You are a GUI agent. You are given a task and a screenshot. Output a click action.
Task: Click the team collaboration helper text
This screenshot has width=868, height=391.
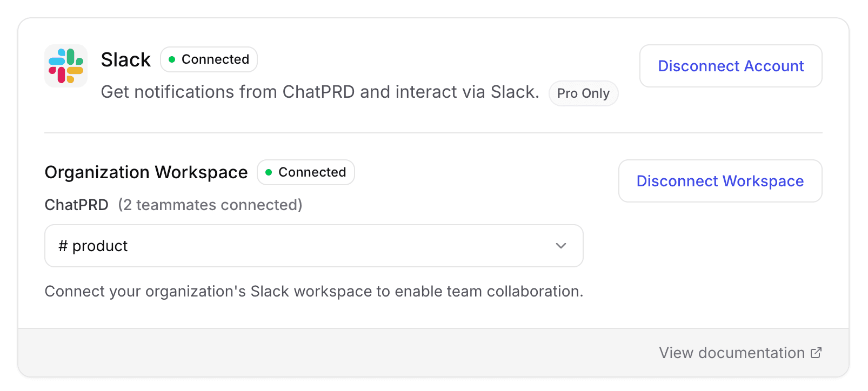point(313,291)
